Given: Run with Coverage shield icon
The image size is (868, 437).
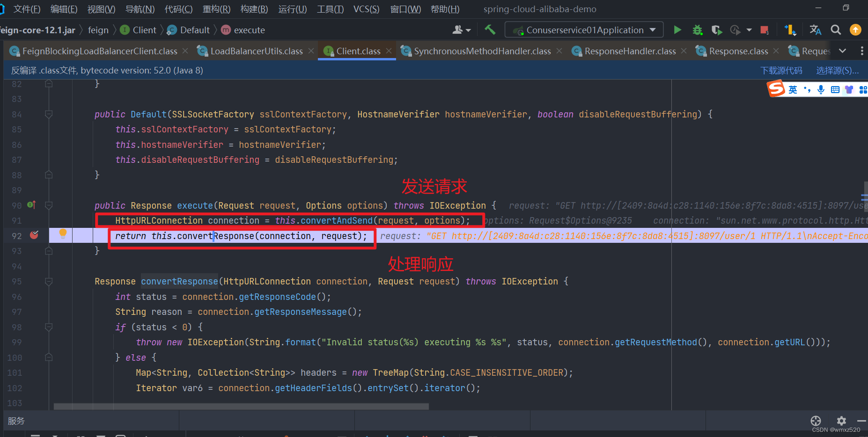Looking at the screenshot, I should pyautogui.click(x=716, y=30).
